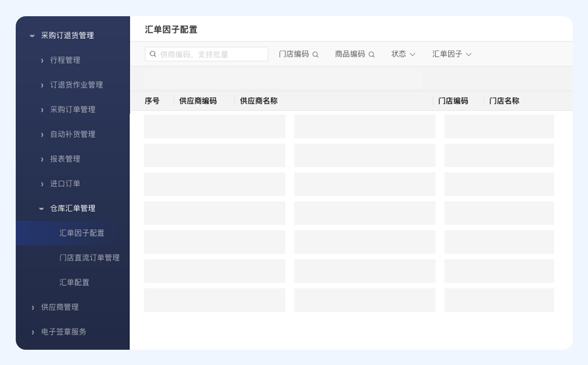Select the 汇单因子配置 menu item
588x365 pixels.
coord(82,233)
